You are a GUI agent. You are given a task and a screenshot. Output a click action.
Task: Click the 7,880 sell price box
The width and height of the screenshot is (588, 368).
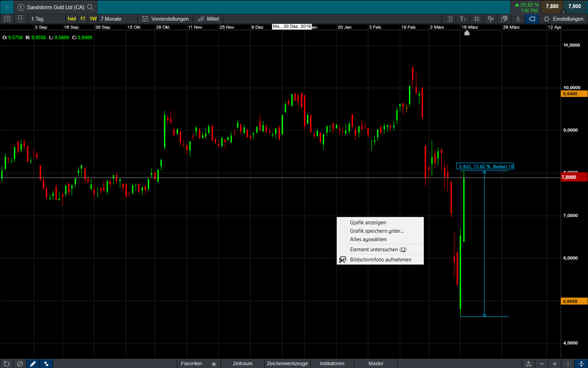pyautogui.click(x=552, y=6)
